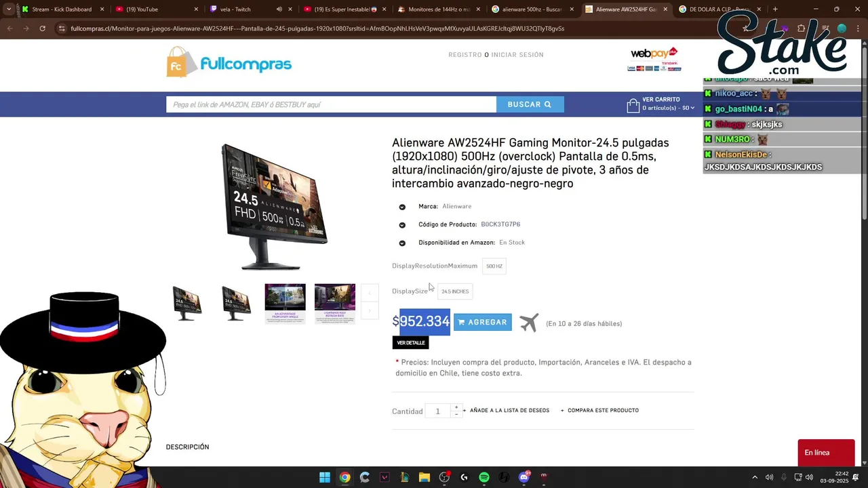Open the notifications bell icon

(x=856, y=477)
